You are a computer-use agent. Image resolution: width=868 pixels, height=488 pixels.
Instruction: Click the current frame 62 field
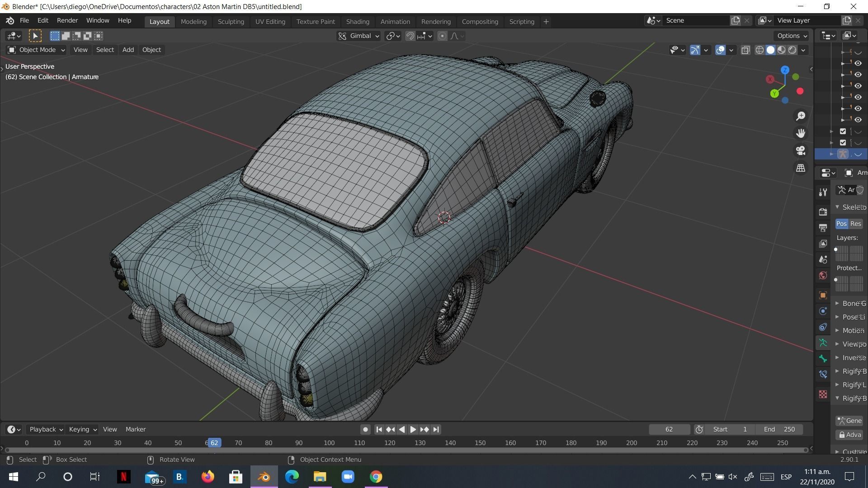669,430
